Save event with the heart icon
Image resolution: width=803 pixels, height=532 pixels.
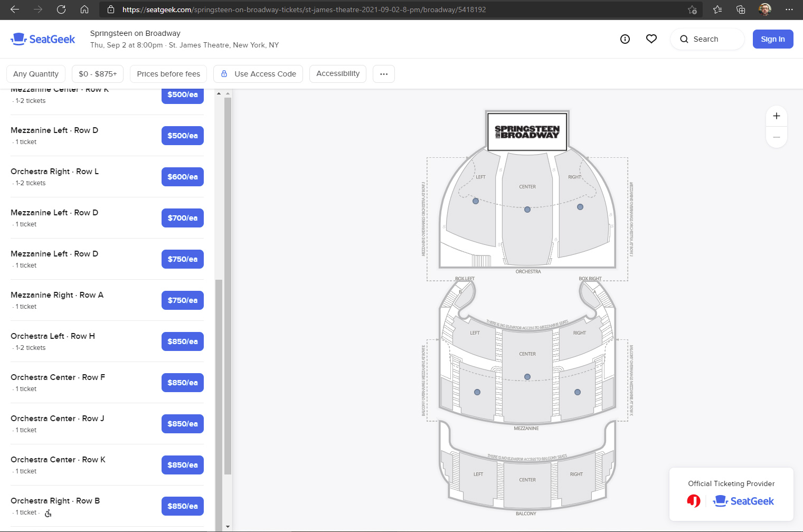click(x=651, y=39)
